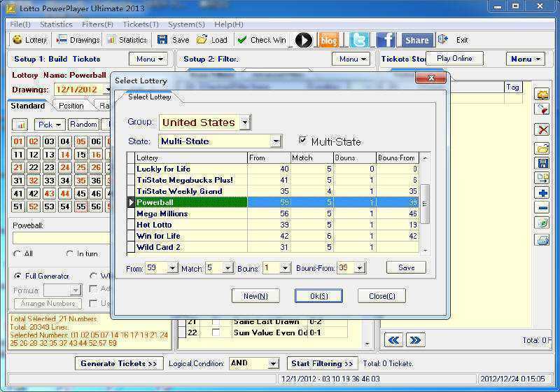This screenshot has height=392, width=560.
Task: Open the System menu
Action: click(x=186, y=24)
